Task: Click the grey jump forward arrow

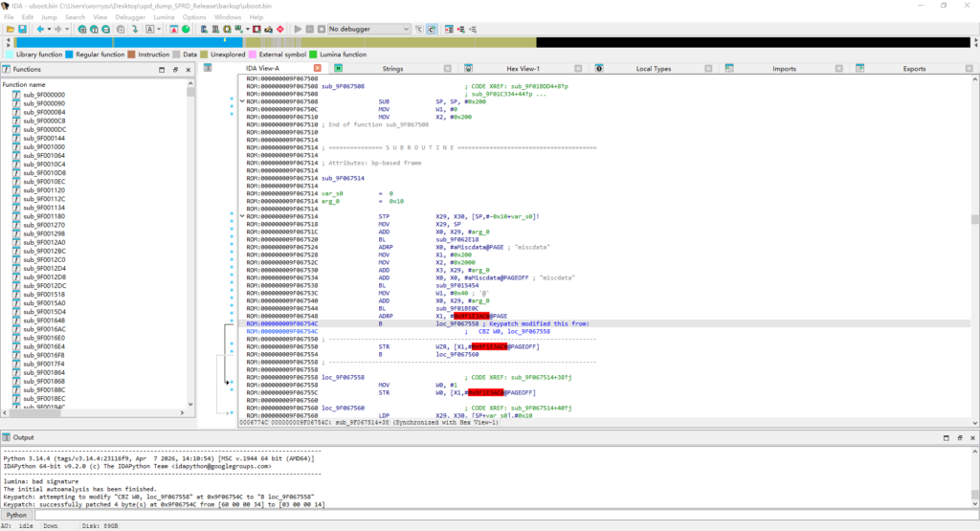Action: tap(58, 30)
